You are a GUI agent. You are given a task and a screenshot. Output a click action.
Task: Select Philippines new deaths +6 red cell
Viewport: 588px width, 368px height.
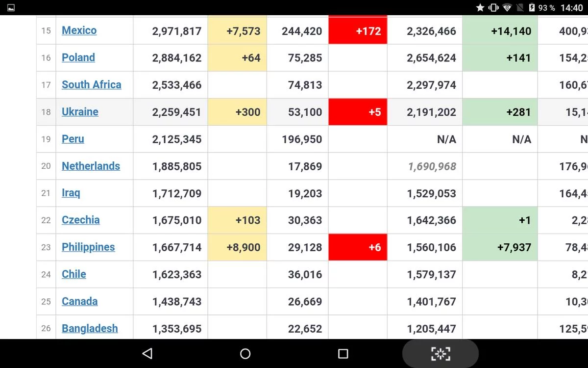tap(358, 247)
